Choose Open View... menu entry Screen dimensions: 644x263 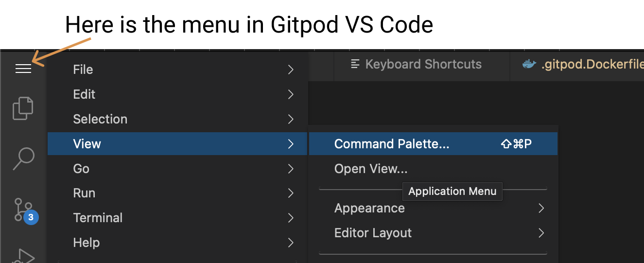(371, 169)
